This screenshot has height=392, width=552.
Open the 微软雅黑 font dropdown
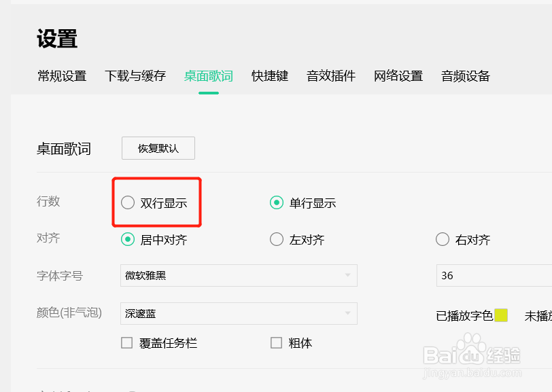point(238,276)
